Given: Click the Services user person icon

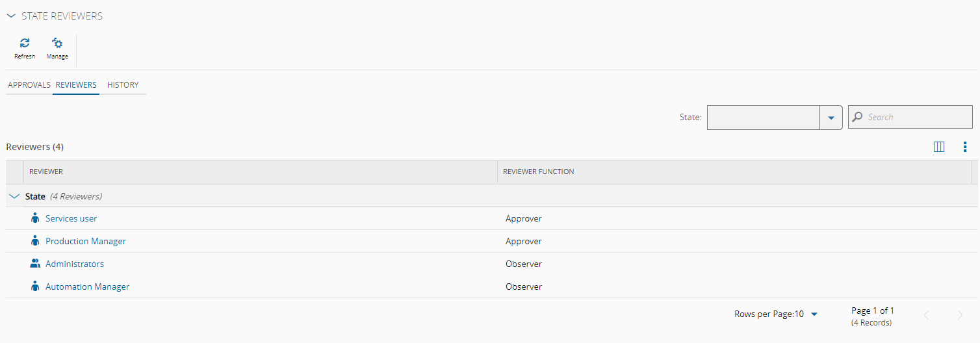Looking at the screenshot, I should pos(35,218).
